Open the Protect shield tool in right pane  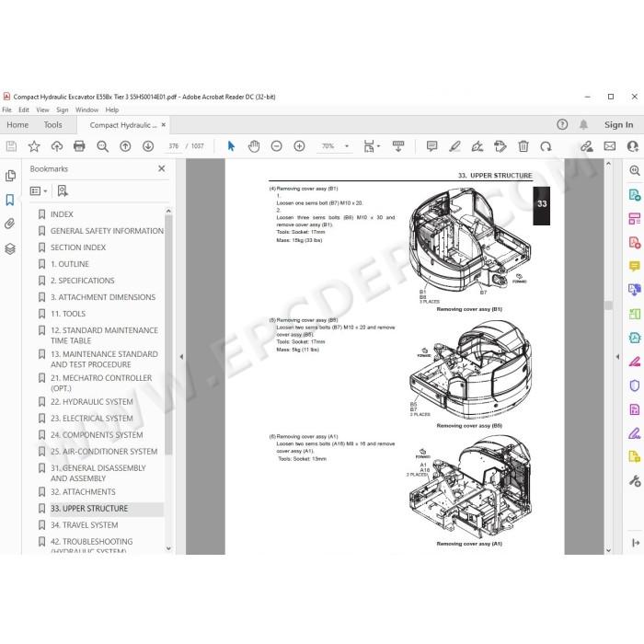point(635,385)
